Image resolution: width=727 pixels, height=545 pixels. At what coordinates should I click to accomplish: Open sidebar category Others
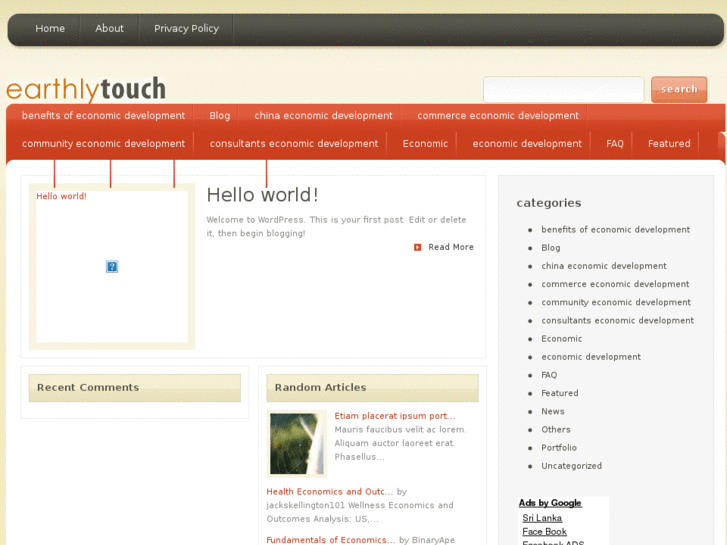pyautogui.click(x=556, y=430)
